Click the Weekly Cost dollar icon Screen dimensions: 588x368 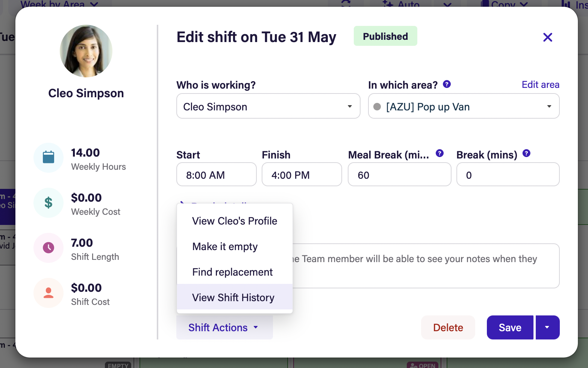click(x=48, y=202)
